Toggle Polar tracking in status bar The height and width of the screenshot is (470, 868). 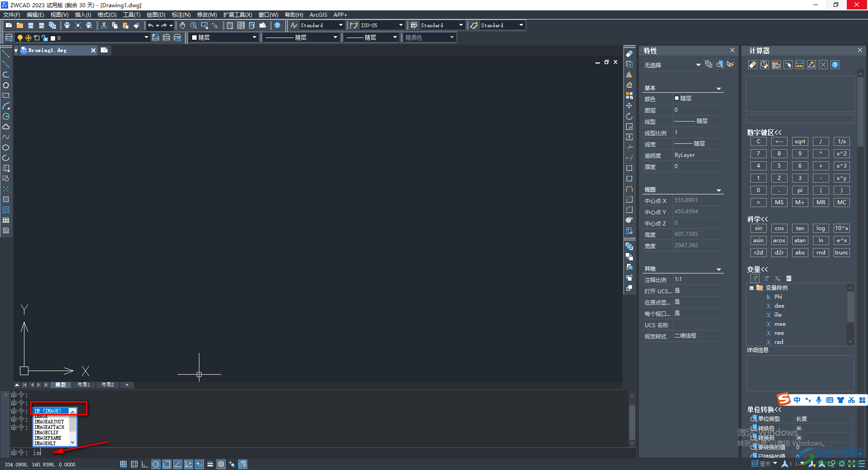156,464
